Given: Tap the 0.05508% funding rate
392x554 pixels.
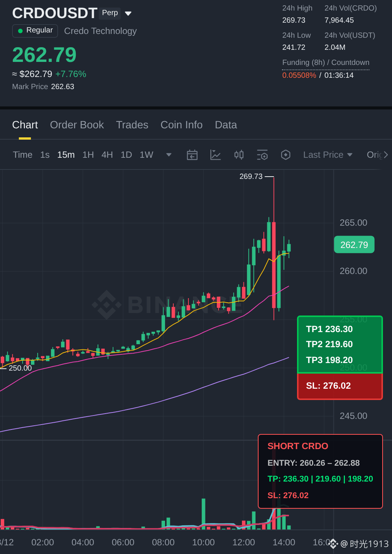Looking at the screenshot, I should [x=299, y=75].
